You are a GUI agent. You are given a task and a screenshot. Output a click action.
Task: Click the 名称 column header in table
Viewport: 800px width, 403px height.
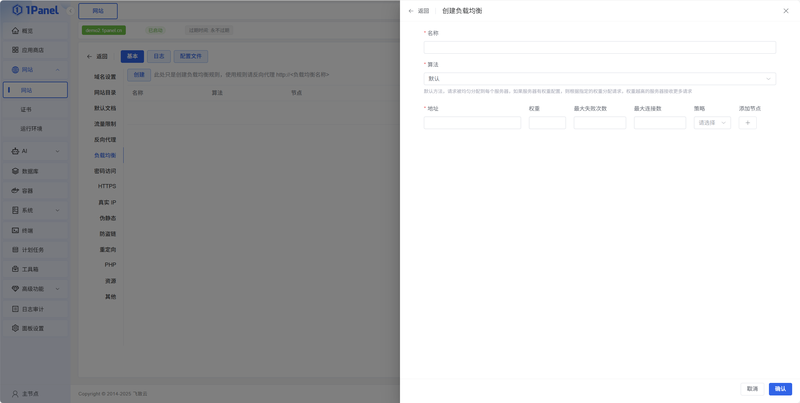click(137, 93)
